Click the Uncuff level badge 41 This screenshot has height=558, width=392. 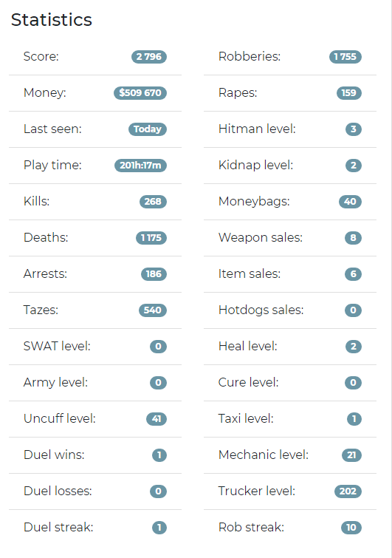(157, 419)
